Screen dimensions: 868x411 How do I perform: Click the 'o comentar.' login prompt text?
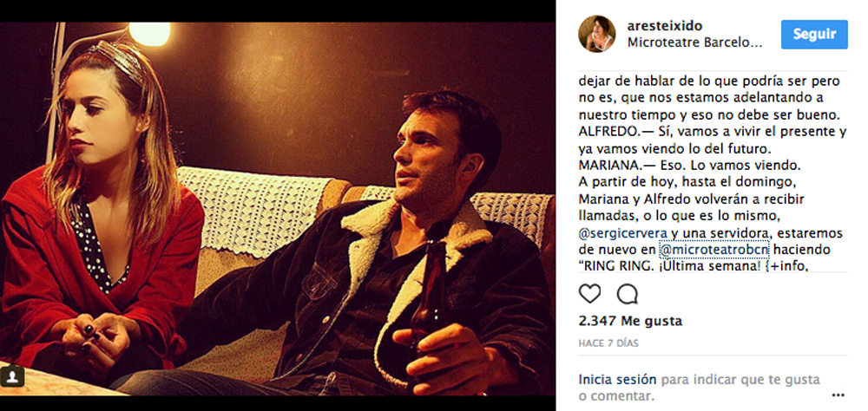(x=616, y=396)
